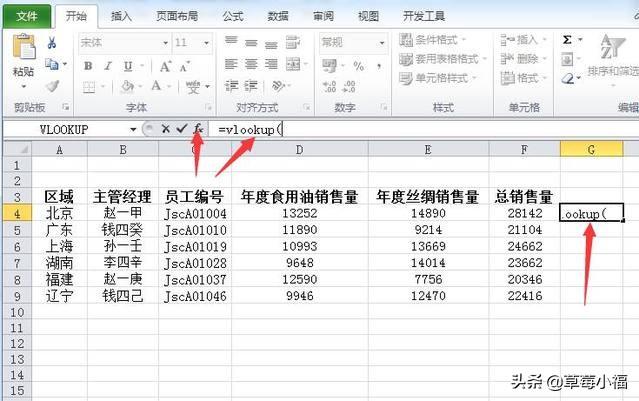Open the 文件 file tab
This screenshot has width=639, height=401.
(27, 16)
